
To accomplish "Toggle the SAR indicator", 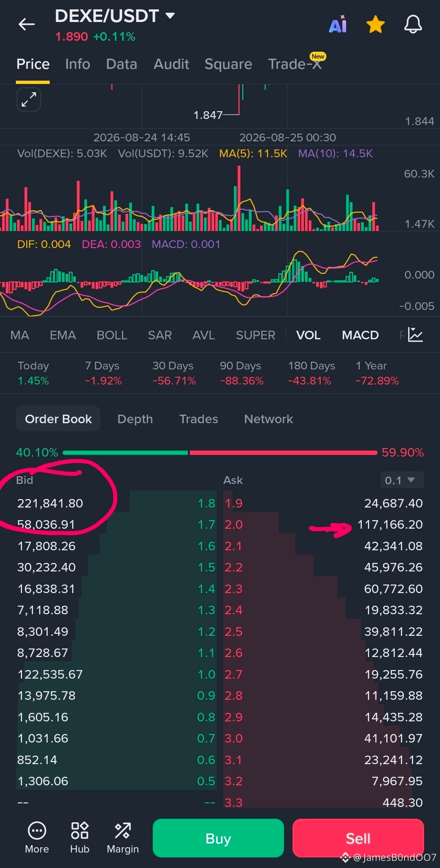I will [x=160, y=335].
